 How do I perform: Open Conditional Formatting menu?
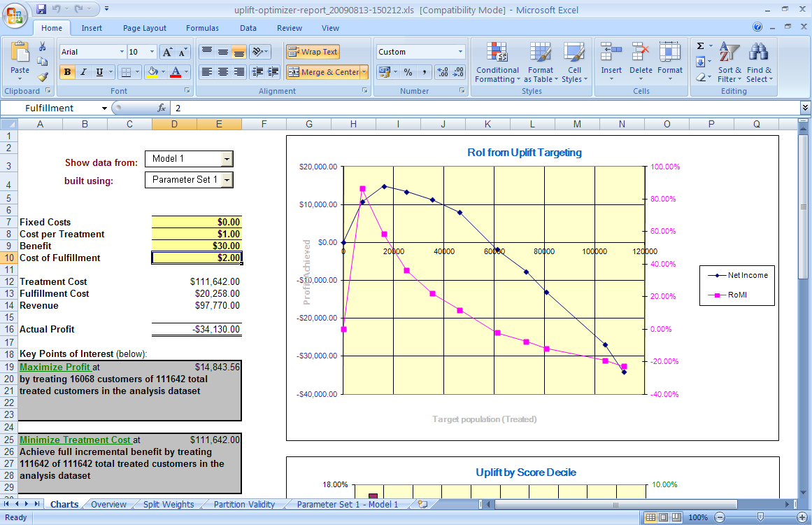(x=497, y=62)
